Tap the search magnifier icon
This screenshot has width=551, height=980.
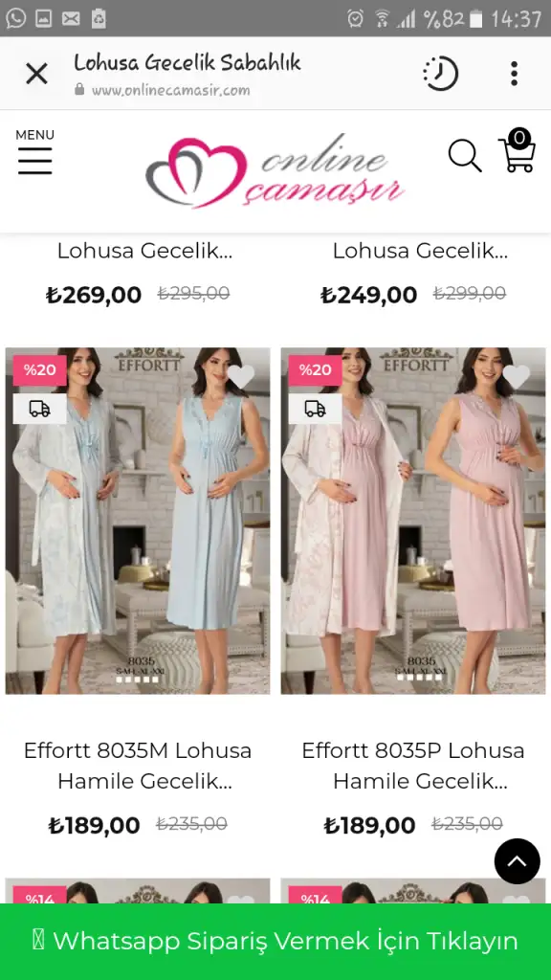point(465,156)
